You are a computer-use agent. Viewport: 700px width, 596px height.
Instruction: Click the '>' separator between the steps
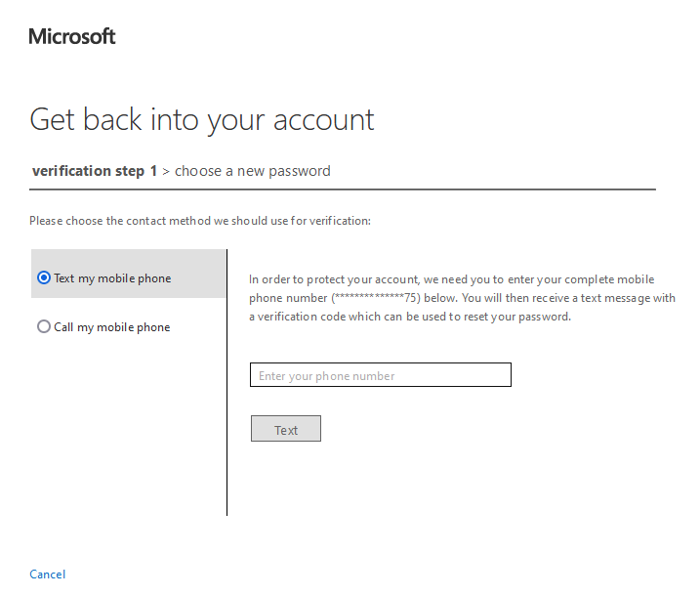point(166,171)
